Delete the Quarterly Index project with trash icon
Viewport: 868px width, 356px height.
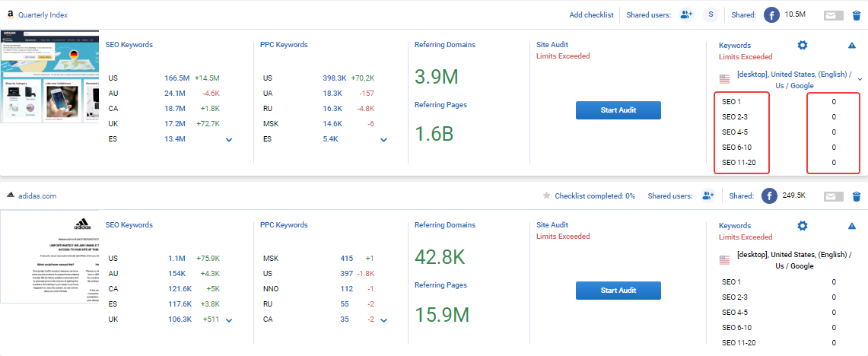click(857, 15)
